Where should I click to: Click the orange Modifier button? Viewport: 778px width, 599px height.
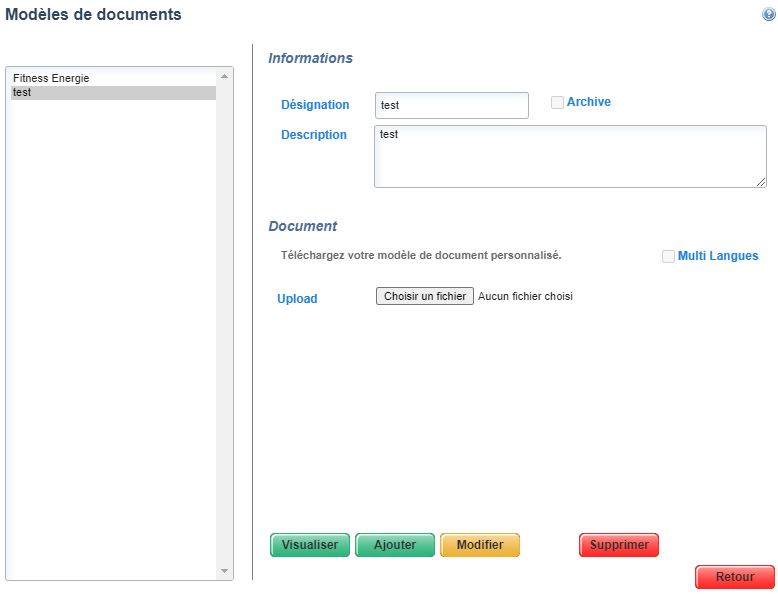point(480,545)
